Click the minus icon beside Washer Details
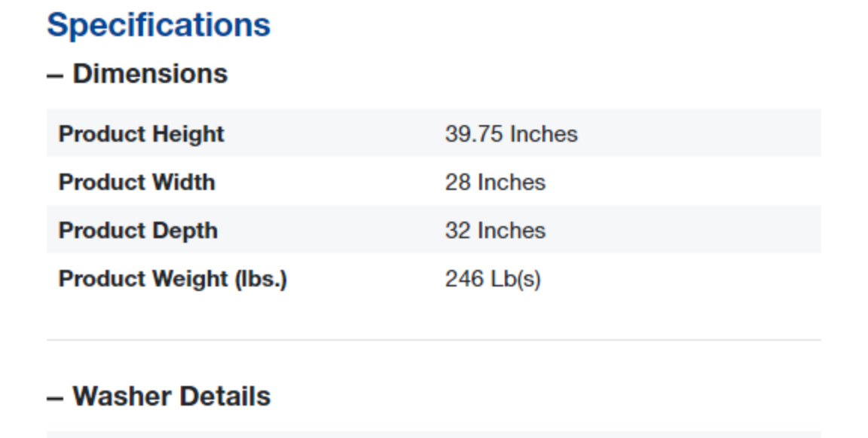The image size is (868, 438). [54, 397]
